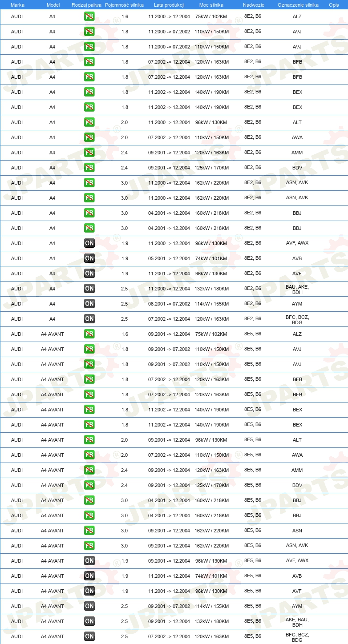Viewport: 348px width, 644px height.
Task: Select engine code cell BAU, AKE, BDH
Action: coord(297,290)
